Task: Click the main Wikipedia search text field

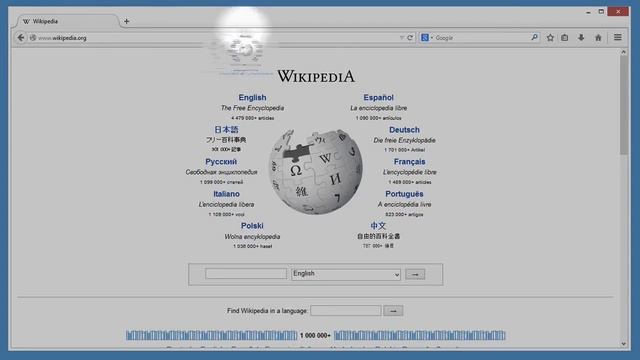Action: click(246, 273)
